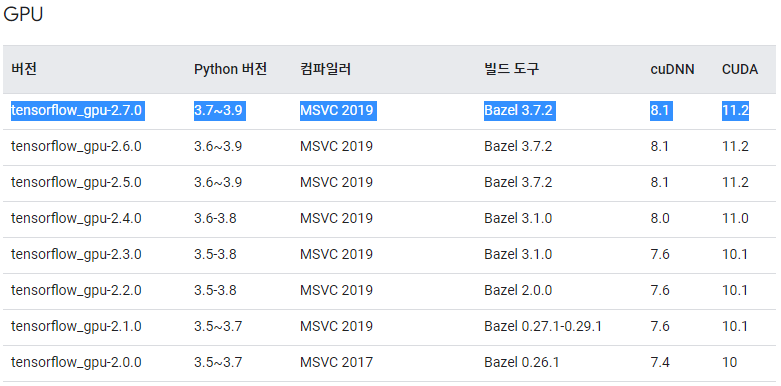Click the cuDNN column header
Screen dimensions: 781x386
point(672,70)
